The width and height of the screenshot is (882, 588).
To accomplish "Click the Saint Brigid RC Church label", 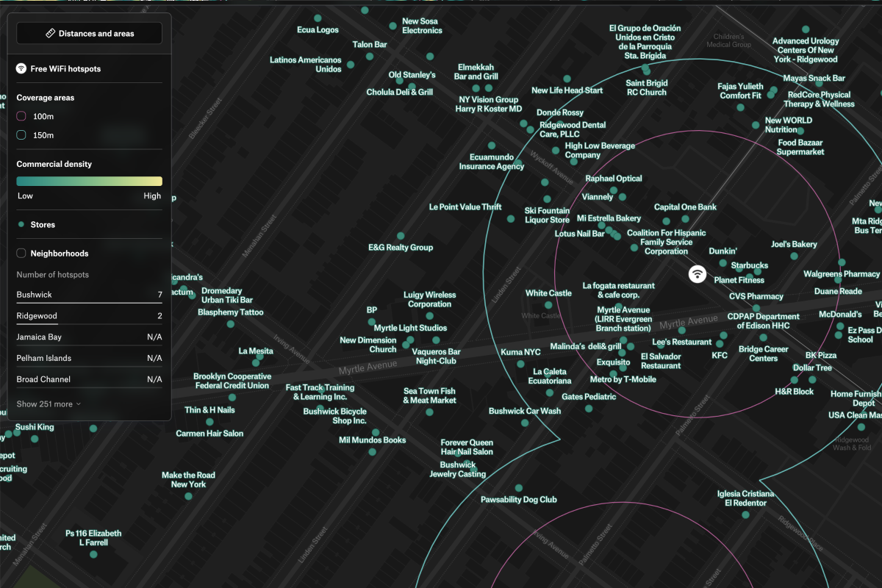I will [647, 88].
